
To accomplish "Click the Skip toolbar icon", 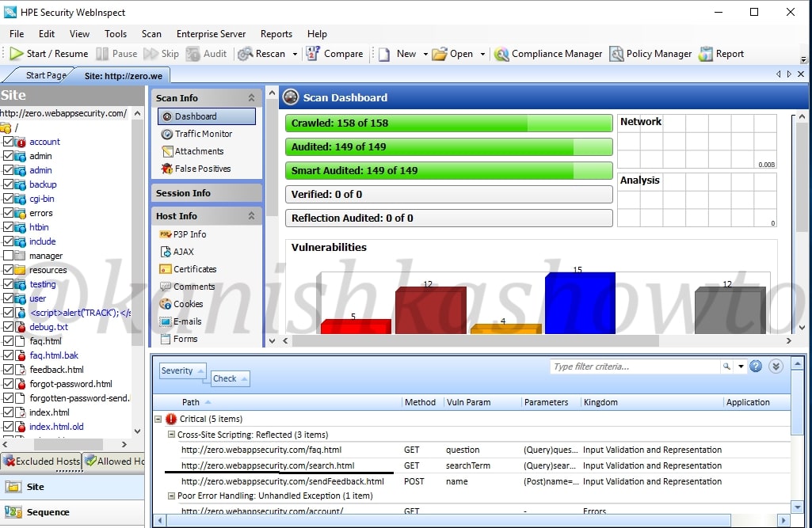I will coord(151,54).
